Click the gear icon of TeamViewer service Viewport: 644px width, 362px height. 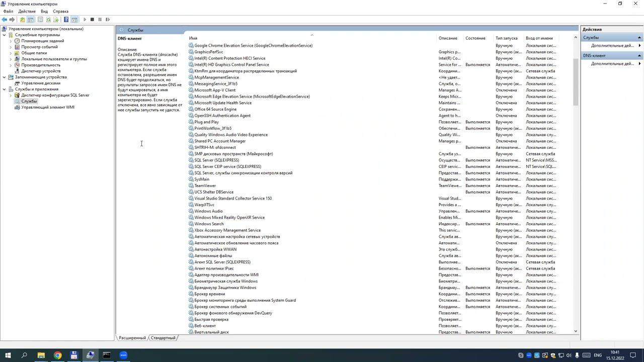191,186
